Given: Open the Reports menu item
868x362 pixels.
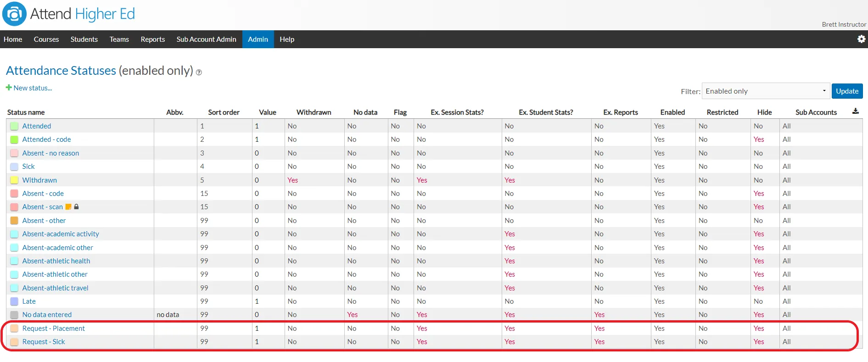Looking at the screenshot, I should (x=153, y=39).
